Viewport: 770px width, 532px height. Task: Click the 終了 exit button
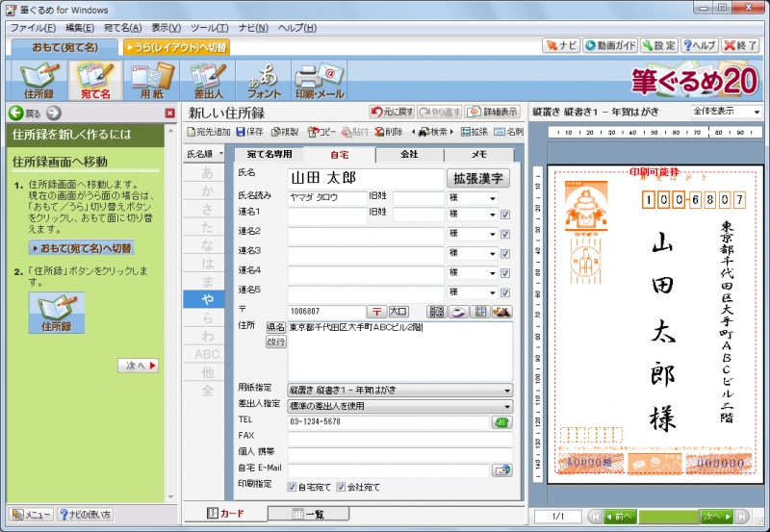740,45
